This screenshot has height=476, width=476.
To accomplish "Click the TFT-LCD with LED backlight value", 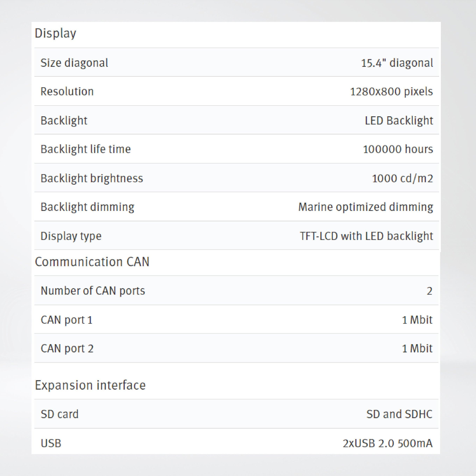I will [x=366, y=236].
